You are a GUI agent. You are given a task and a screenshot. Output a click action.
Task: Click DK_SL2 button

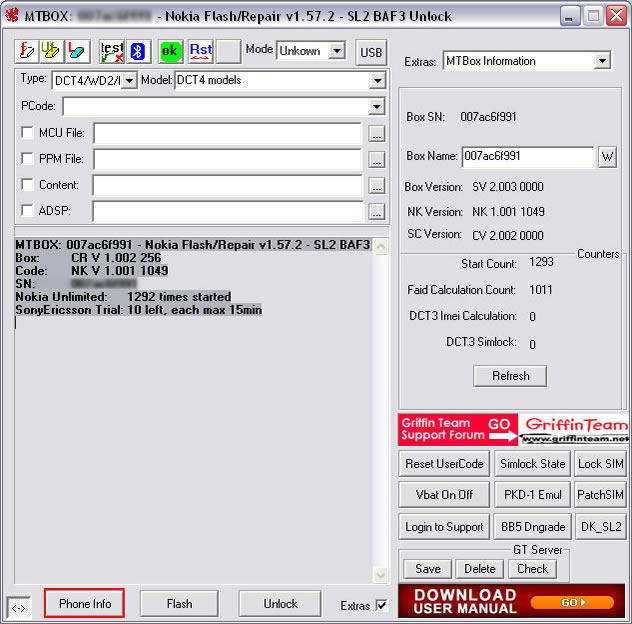(601, 527)
